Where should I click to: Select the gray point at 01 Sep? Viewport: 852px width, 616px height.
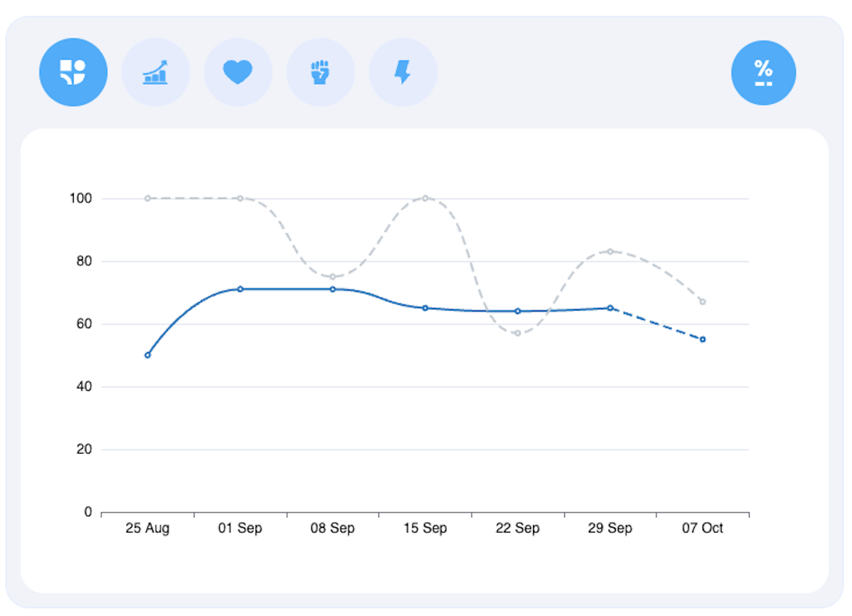point(240,198)
